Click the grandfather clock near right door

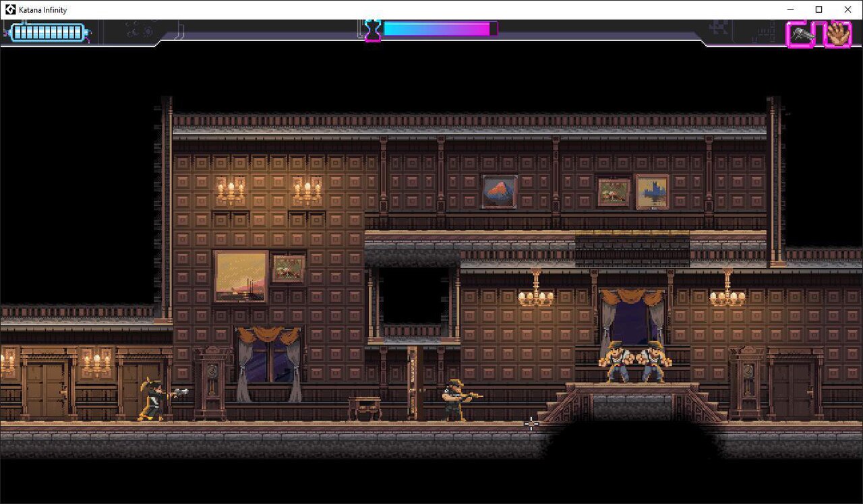[746, 382]
